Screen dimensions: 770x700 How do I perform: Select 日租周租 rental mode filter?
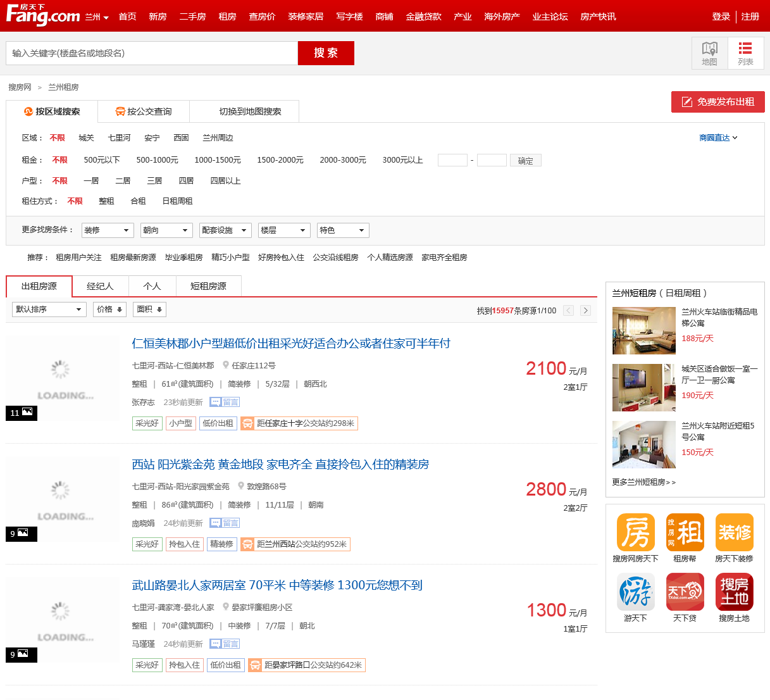[x=177, y=201]
